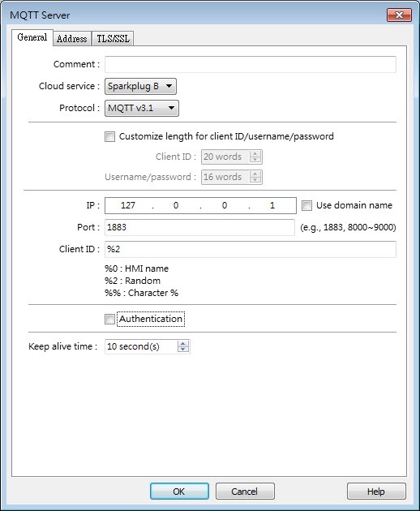This screenshot has height=511, width=420.
Task: Check the Use domain name box
Action: point(306,206)
